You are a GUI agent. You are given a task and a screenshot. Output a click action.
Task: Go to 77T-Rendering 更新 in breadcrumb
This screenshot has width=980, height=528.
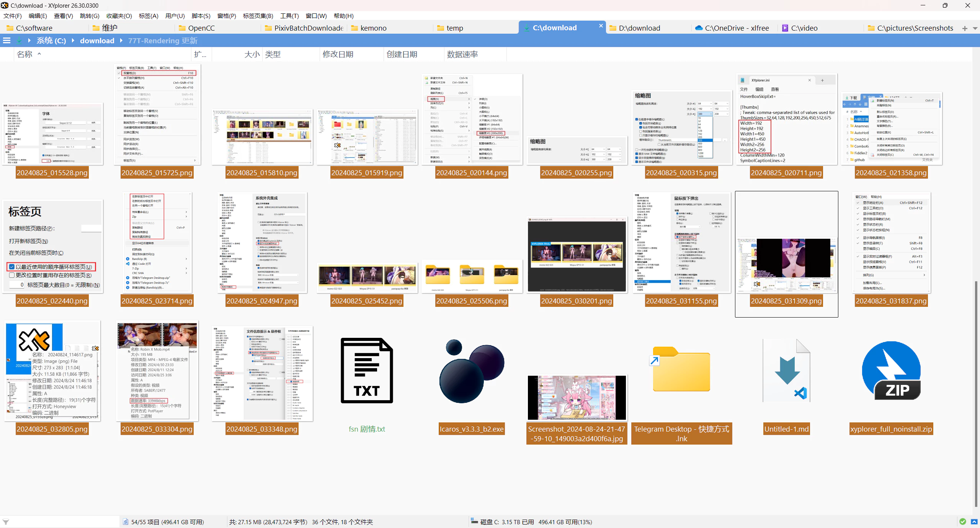[x=163, y=41]
